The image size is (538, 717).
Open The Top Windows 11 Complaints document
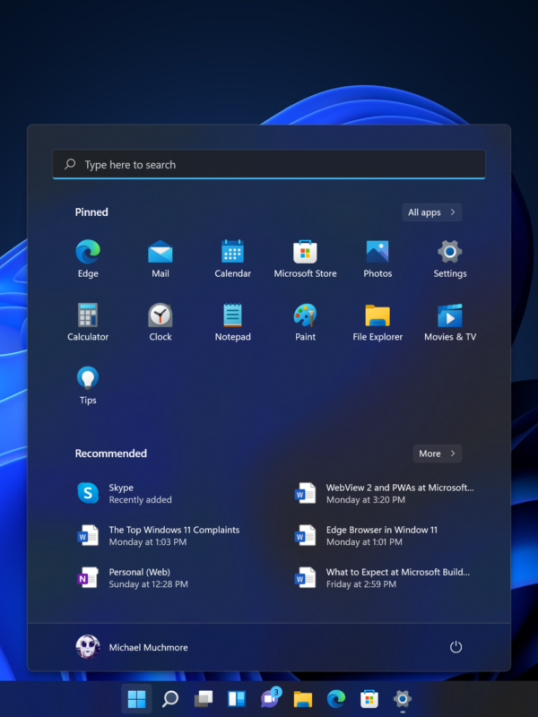158,535
